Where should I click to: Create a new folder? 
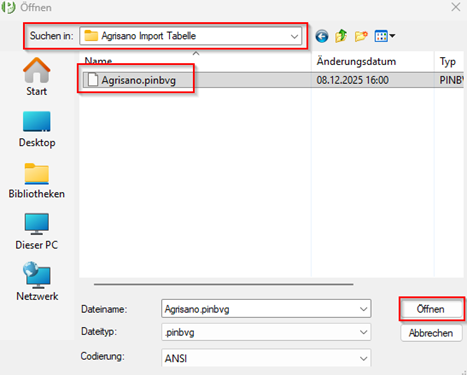coord(361,36)
